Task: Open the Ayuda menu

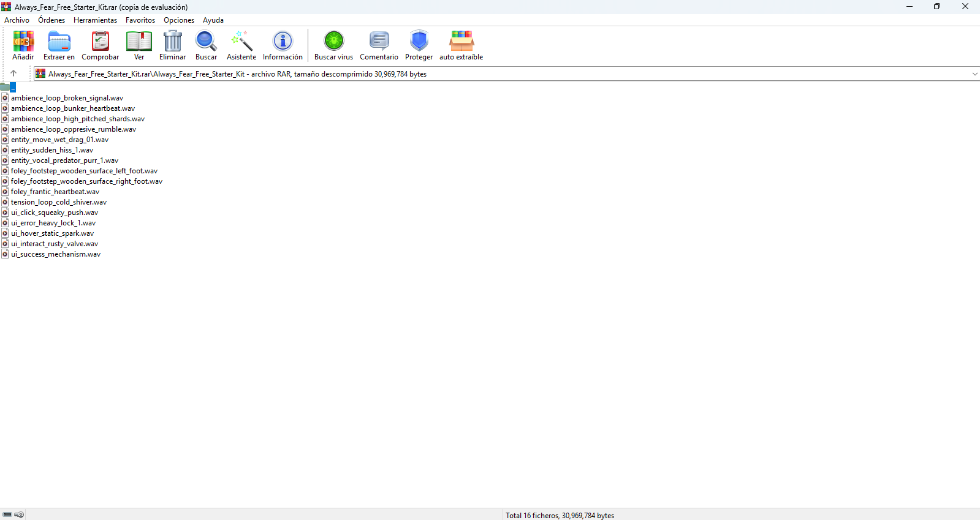Action: [x=213, y=20]
